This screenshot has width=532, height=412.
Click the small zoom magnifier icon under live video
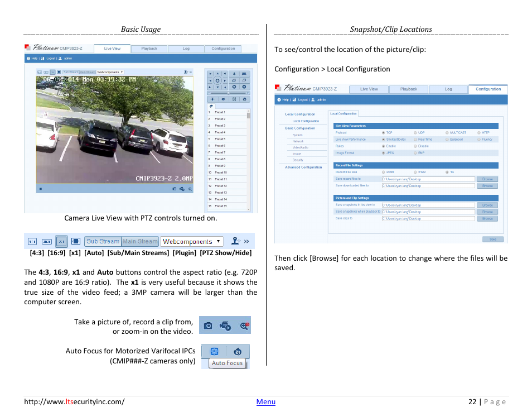190,189
